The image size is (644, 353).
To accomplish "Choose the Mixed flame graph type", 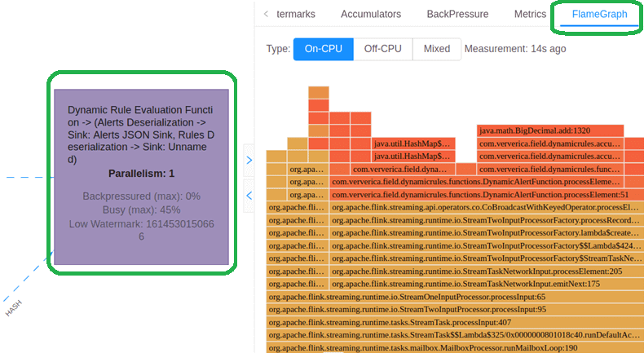I will click(x=437, y=49).
